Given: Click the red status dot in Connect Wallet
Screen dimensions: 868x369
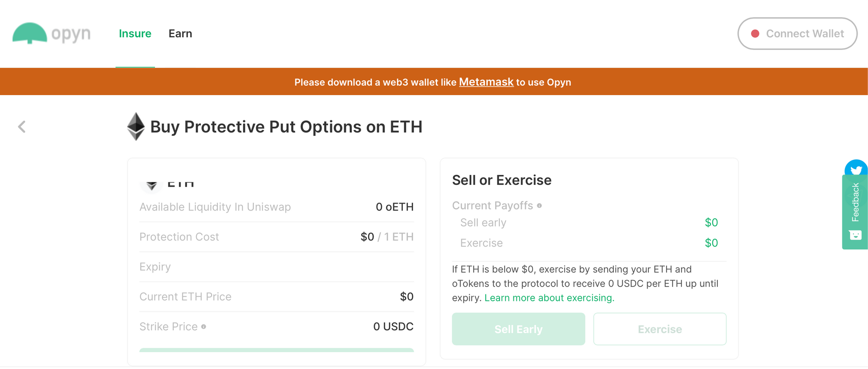Looking at the screenshot, I should click(755, 34).
